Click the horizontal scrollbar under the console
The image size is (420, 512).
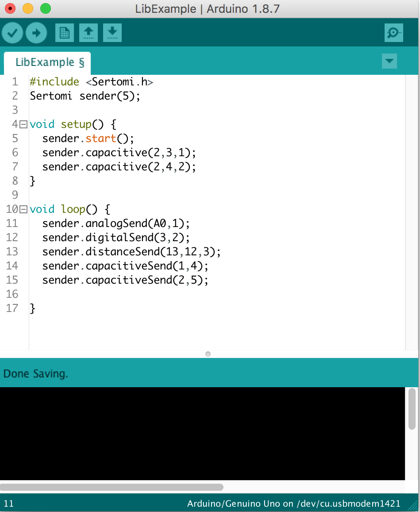coord(112,487)
